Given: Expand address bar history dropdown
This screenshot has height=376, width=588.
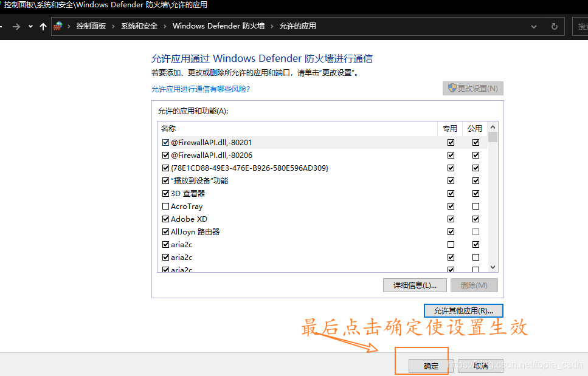Looking at the screenshot, I should tap(534, 27).
